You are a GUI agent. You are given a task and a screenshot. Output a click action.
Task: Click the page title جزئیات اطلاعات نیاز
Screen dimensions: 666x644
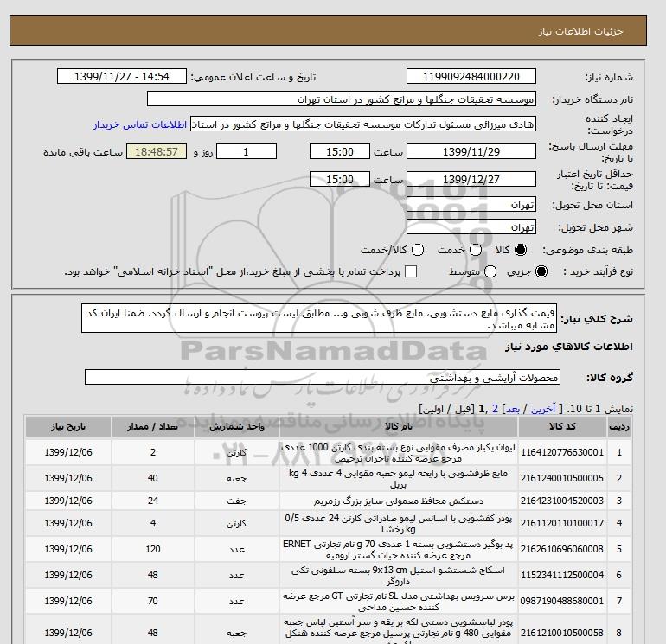580,31
